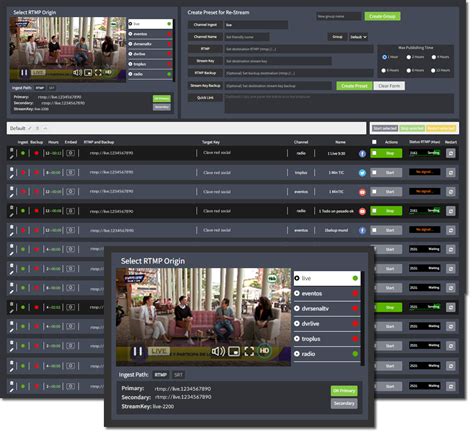Select the live origin in the enlarged origin list
474x435 pixels.
(x=327, y=278)
